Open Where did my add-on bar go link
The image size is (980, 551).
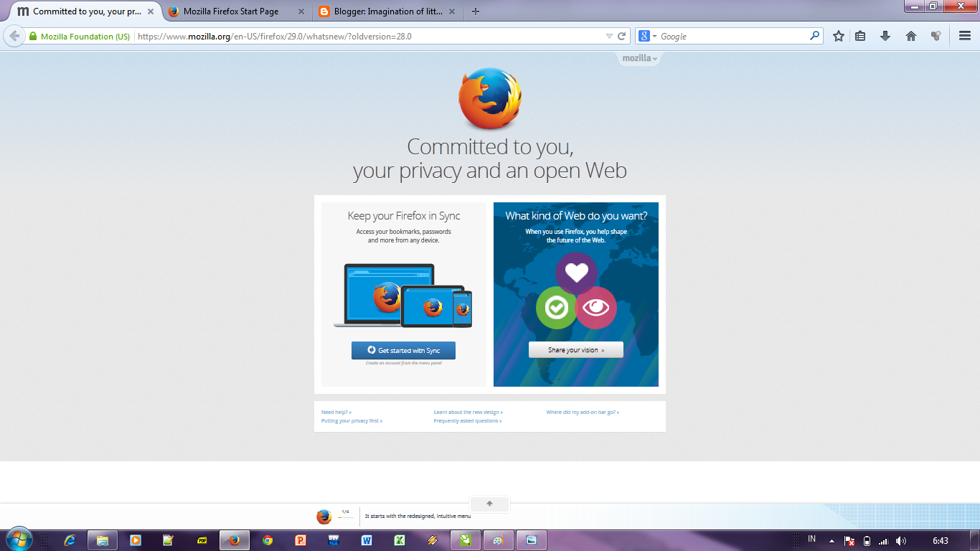[x=583, y=413]
